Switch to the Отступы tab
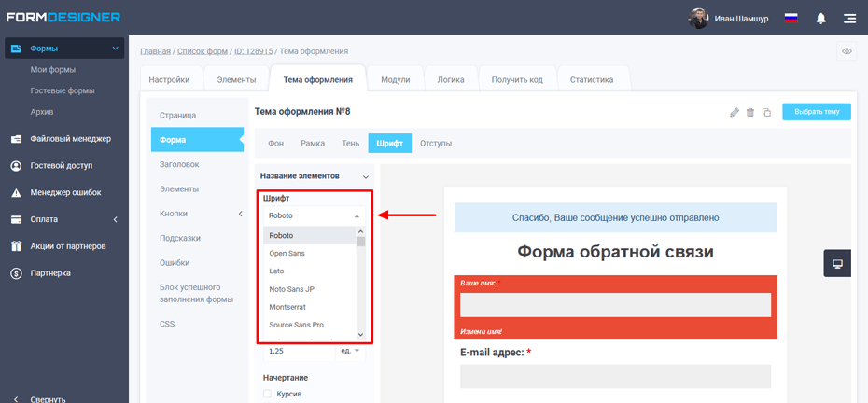 click(x=436, y=144)
